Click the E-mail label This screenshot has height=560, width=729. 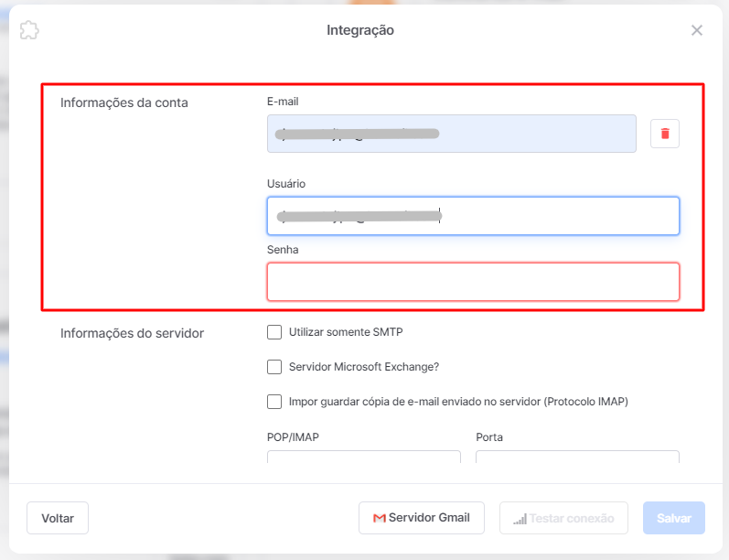283,102
